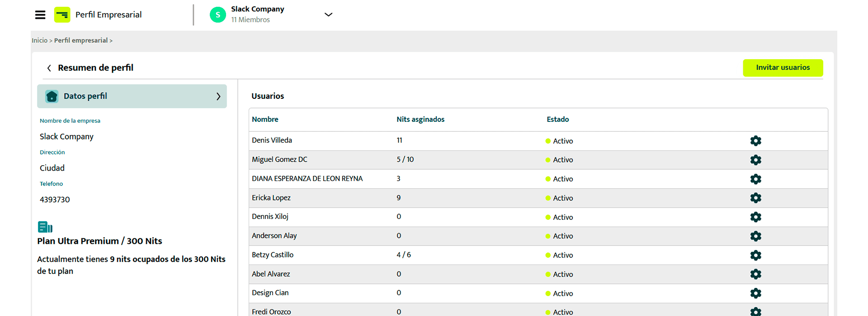The height and width of the screenshot is (316, 868).
Task: Open settings gear for Betzy Castillo
Action: [x=755, y=255]
